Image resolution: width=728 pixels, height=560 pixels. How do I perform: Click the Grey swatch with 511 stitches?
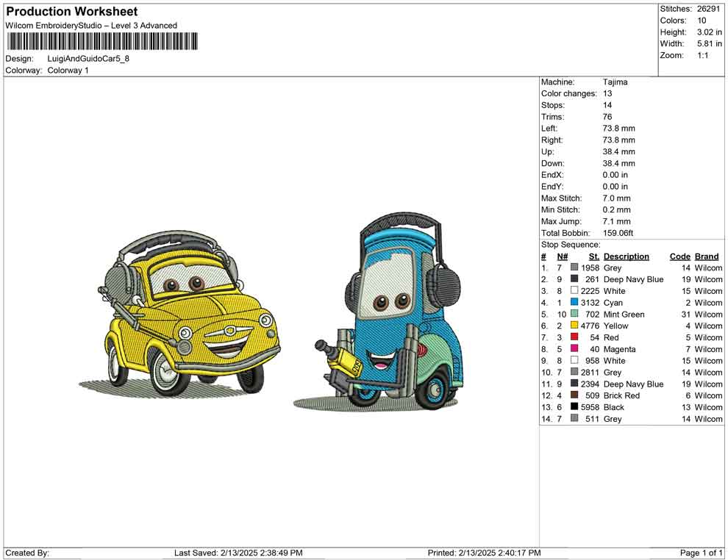coord(574,418)
